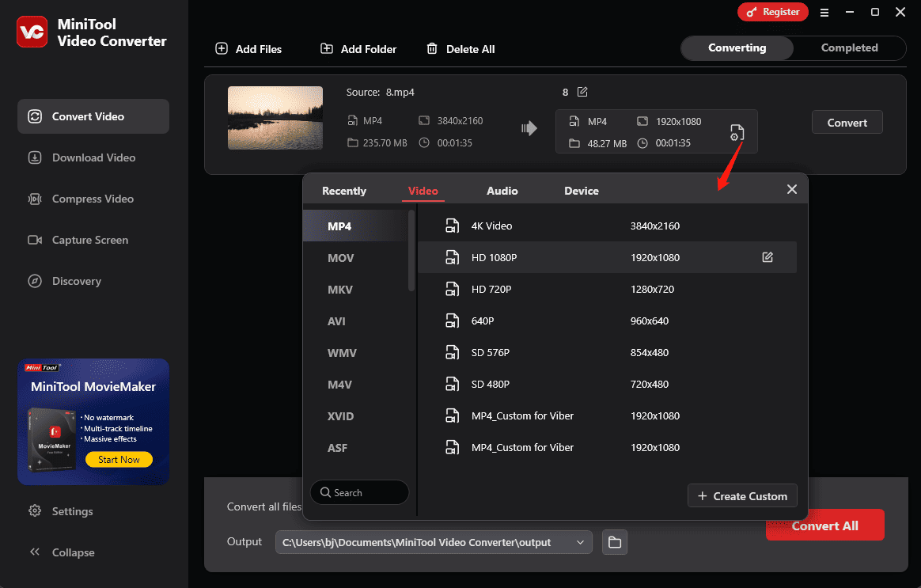
Task: Pick the 1280x720 resolution text
Action: tap(652, 290)
